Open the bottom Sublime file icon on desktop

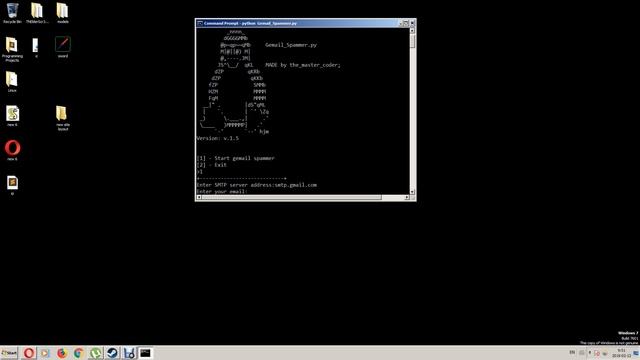point(12,184)
